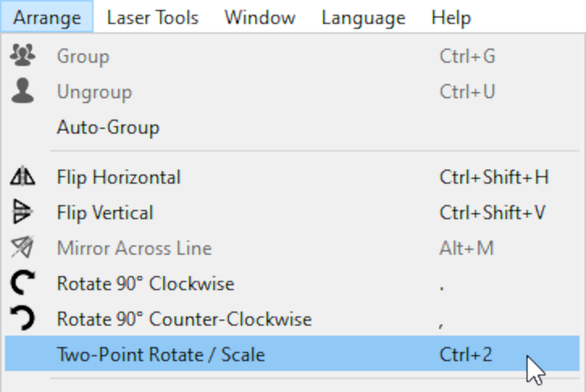
Task: Open the Help menu
Action: pos(450,17)
